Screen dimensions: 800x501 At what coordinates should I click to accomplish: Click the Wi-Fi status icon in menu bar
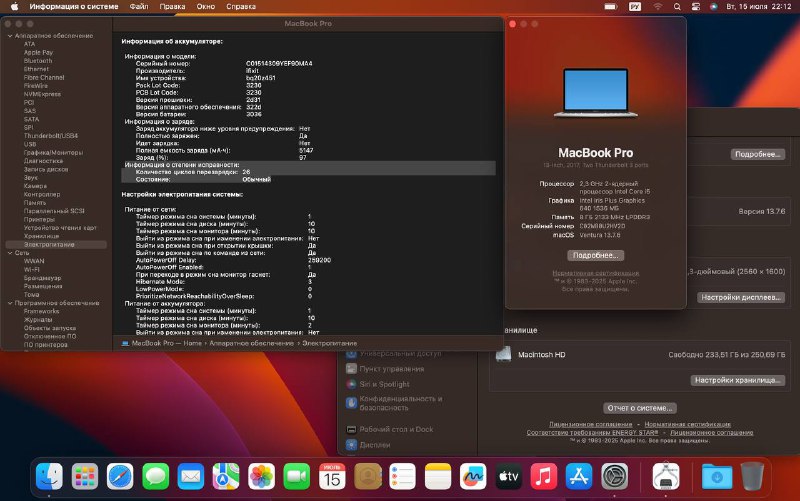point(658,7)
